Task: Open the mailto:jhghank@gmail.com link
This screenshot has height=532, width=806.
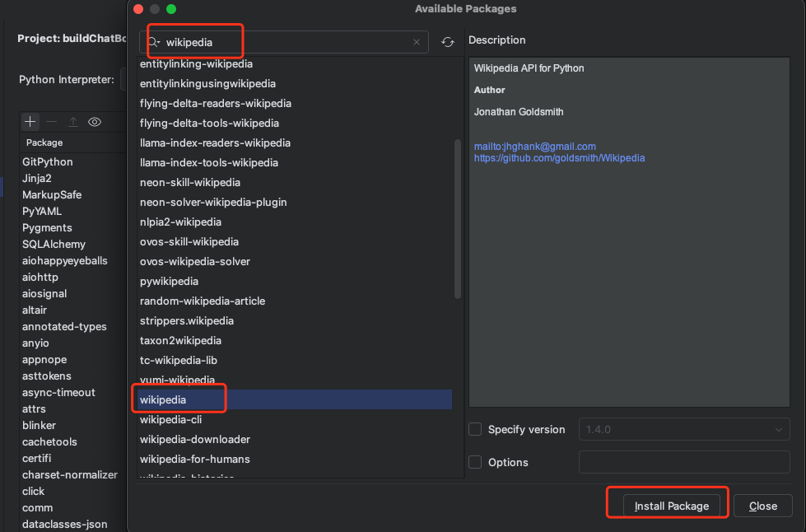Action: [x=534, y=147]
